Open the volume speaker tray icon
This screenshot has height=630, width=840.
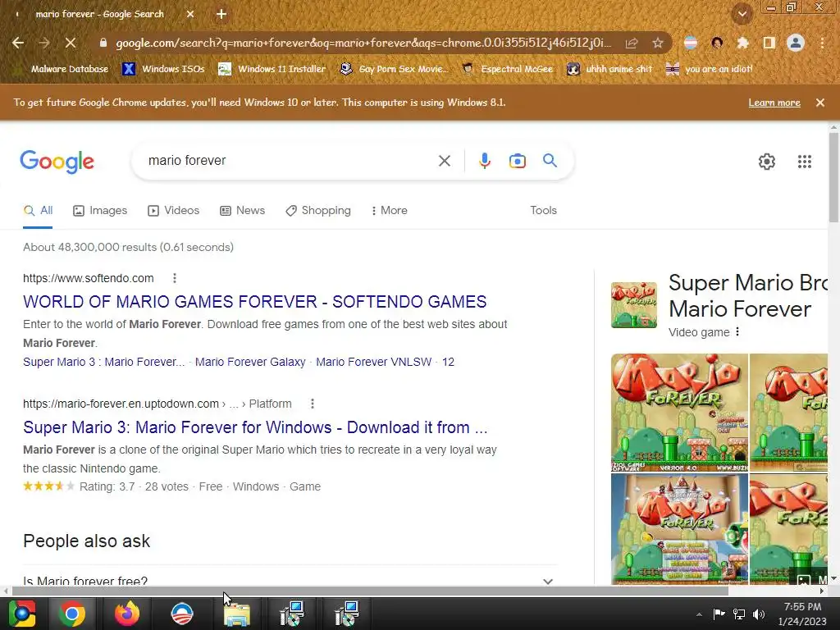coord(758,614)
